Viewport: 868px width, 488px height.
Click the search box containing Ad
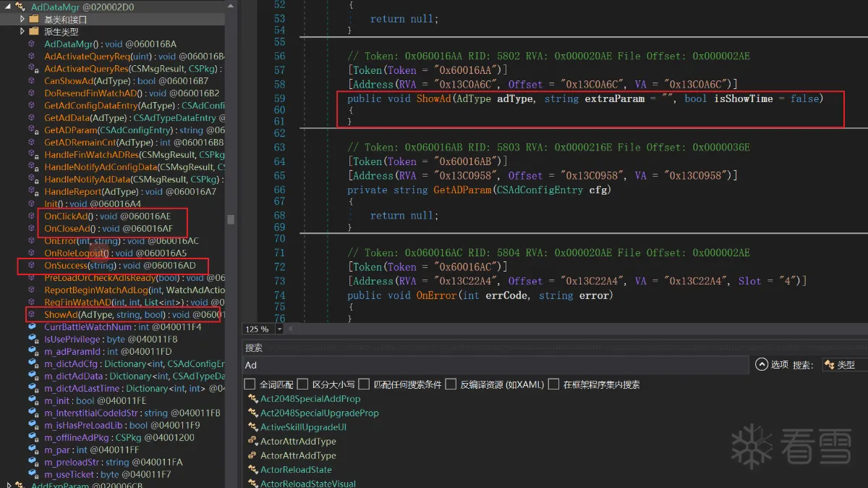495,365
